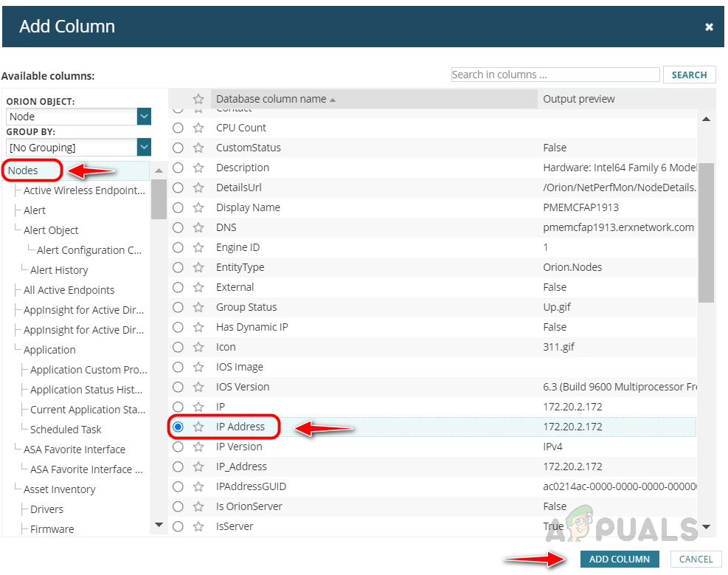Viewport: 728px width, 575px height.
Task: Star the CPU Count column as favorite
Action: 198,128
